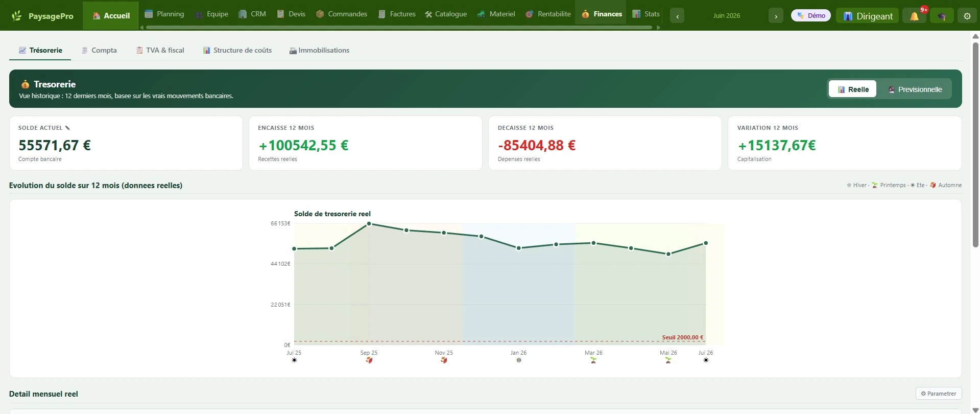The width and height of the screenshot is (980, 414).
Task: Click the Sep 25 peak data point
Action: click(369, 224)
